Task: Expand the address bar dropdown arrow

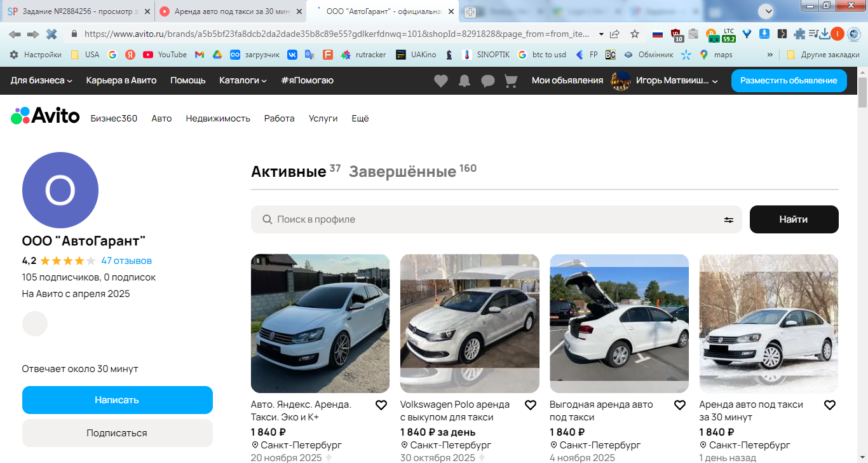Action: click(601, 34)
